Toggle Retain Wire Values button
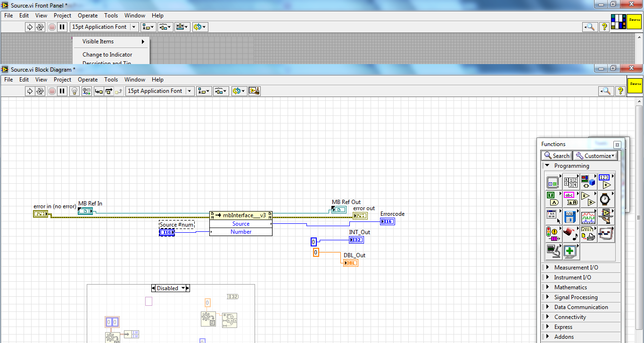 [x=87, y=91]
